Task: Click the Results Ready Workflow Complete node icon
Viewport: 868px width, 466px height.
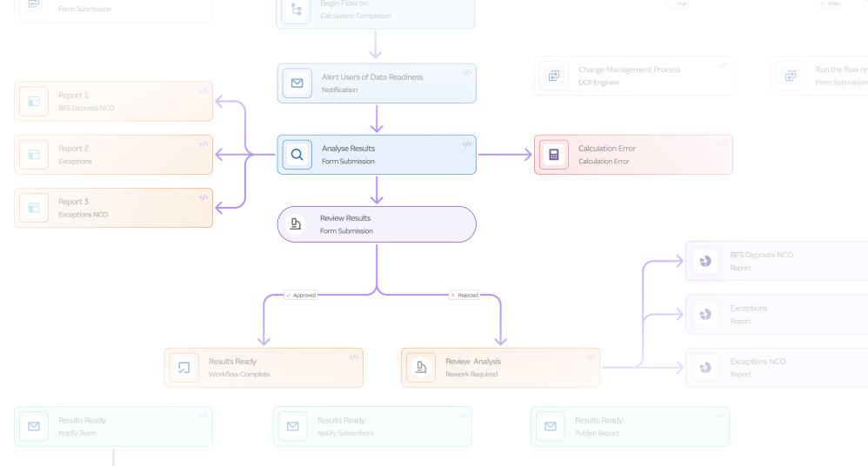Action: tap(184, 368)
